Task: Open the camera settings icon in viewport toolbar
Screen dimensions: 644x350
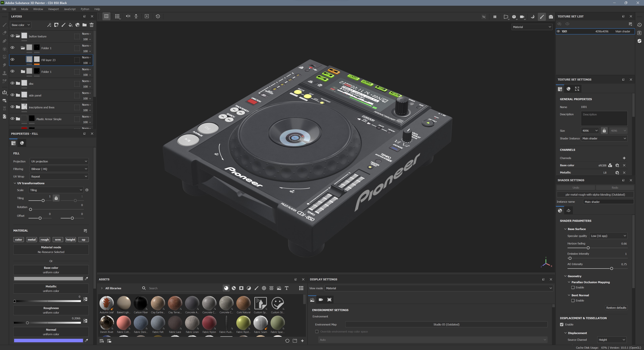Action: coord(522,17)
